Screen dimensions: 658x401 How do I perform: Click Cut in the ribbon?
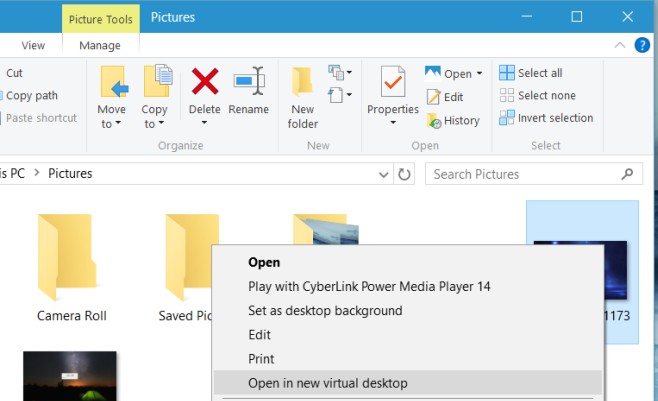pyautogui.click(x=14, y=73)
